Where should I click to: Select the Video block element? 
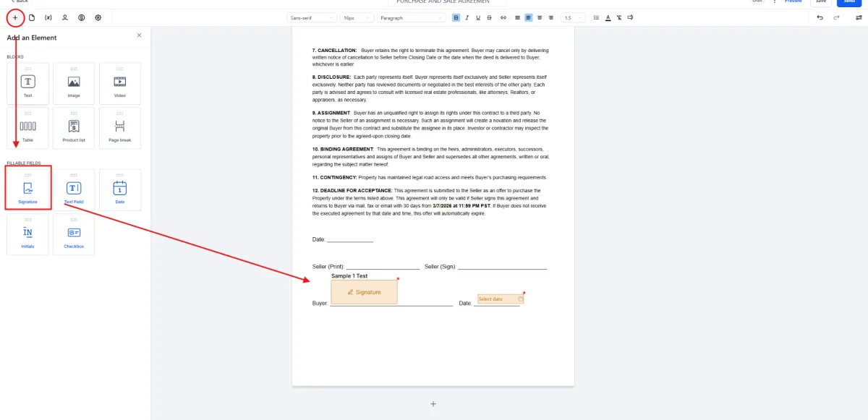(120, 83)
